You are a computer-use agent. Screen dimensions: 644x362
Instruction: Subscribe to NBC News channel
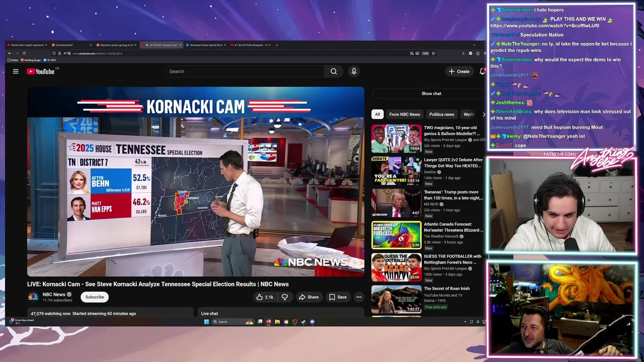(95, 297)
